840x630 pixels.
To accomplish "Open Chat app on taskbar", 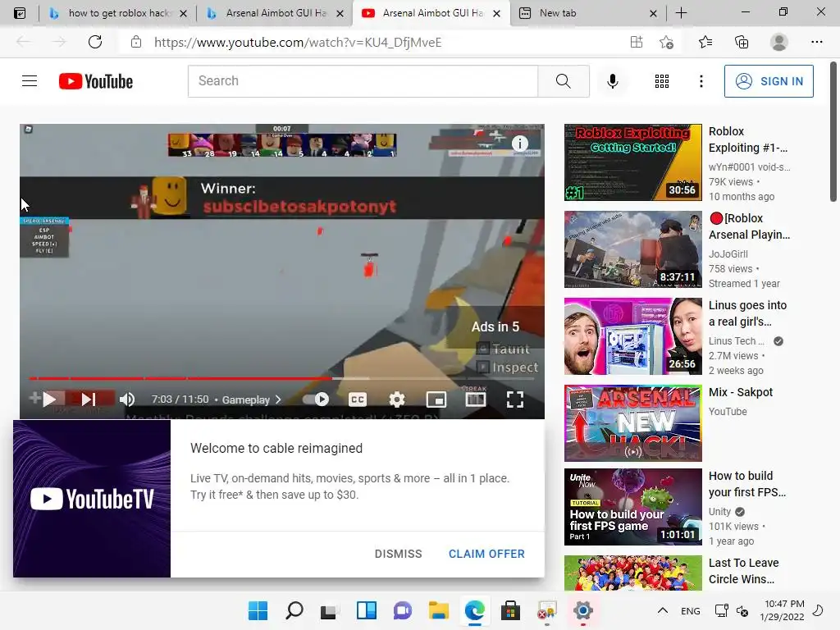I will coord(402,610).
